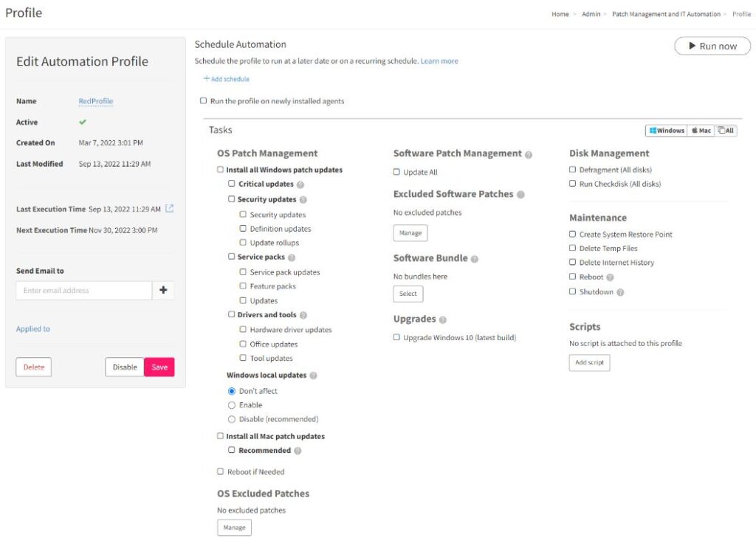Open help icon beside Upgrades section
The width and height of the screenshot is (756, 546).
444,319
